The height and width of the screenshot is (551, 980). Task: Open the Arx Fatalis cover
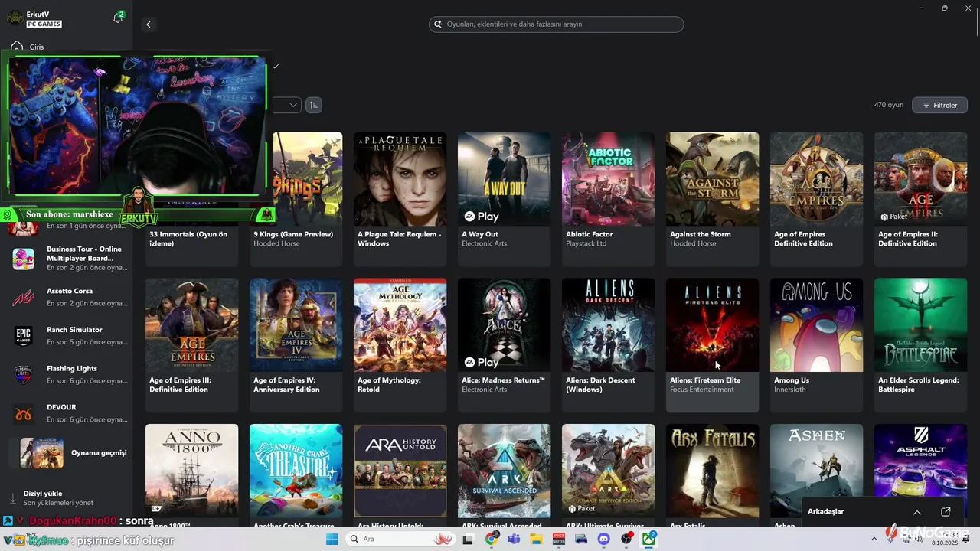coord(713,471)
